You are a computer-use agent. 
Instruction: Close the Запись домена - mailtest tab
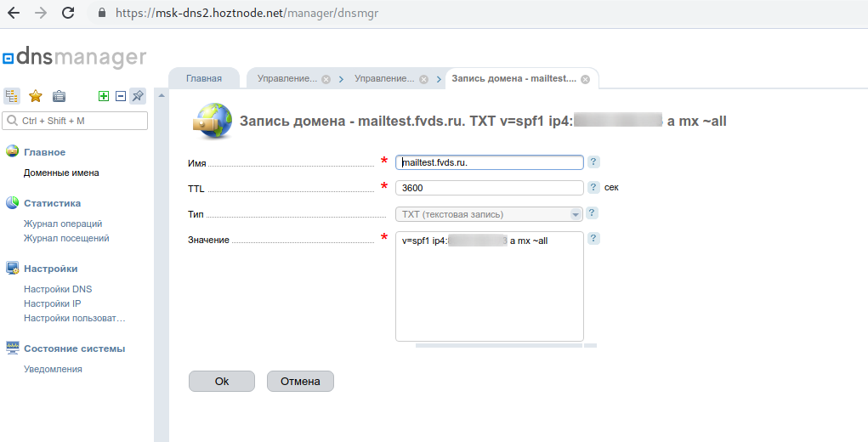click(x=585, y=79)
